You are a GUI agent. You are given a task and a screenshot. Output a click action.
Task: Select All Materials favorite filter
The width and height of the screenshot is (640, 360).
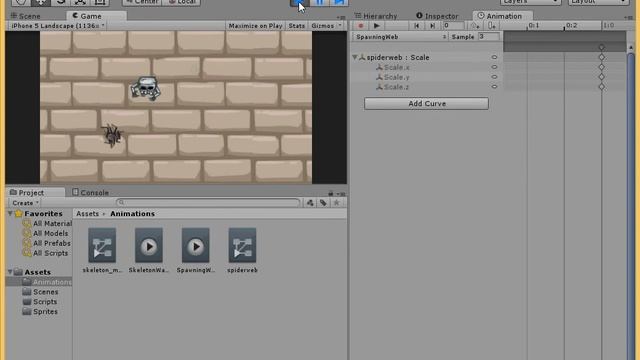click(48, 224)
